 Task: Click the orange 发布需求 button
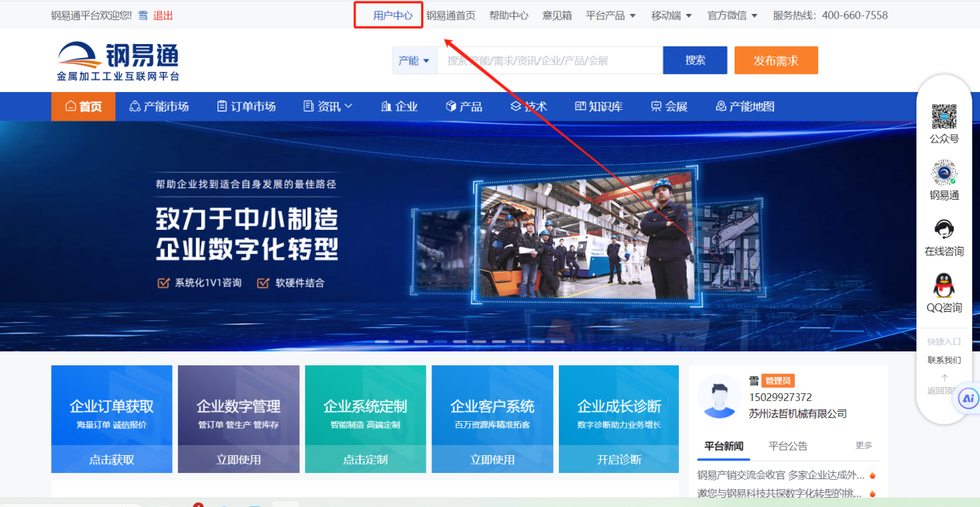tap(776, 60)
